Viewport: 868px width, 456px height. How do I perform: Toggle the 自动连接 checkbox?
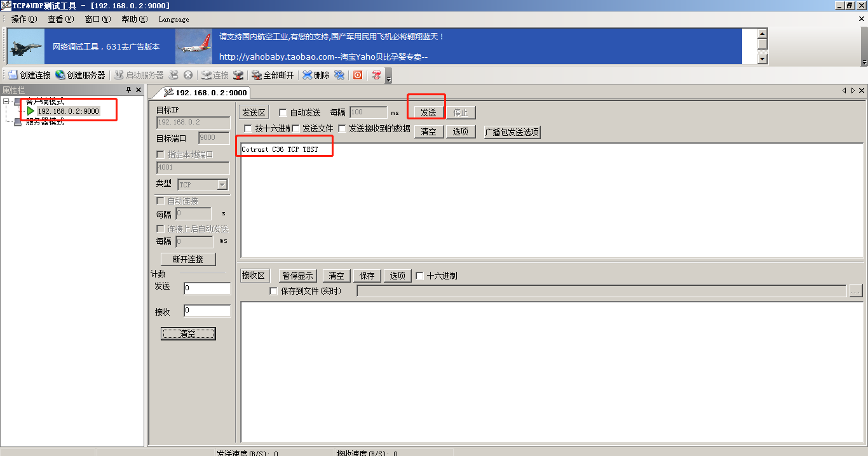(160, 201)
